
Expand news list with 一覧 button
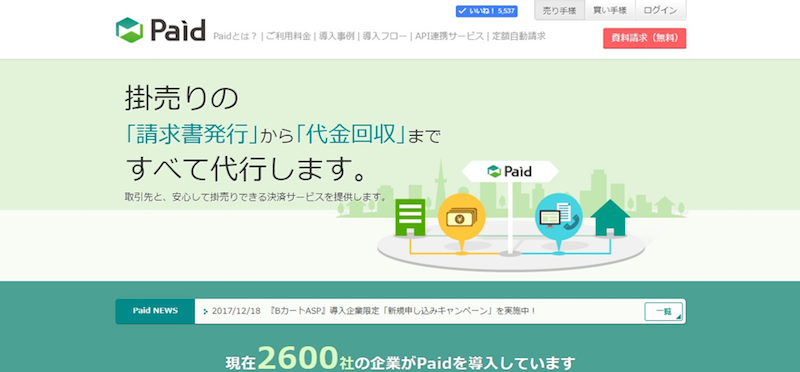(x=663, y=311)
